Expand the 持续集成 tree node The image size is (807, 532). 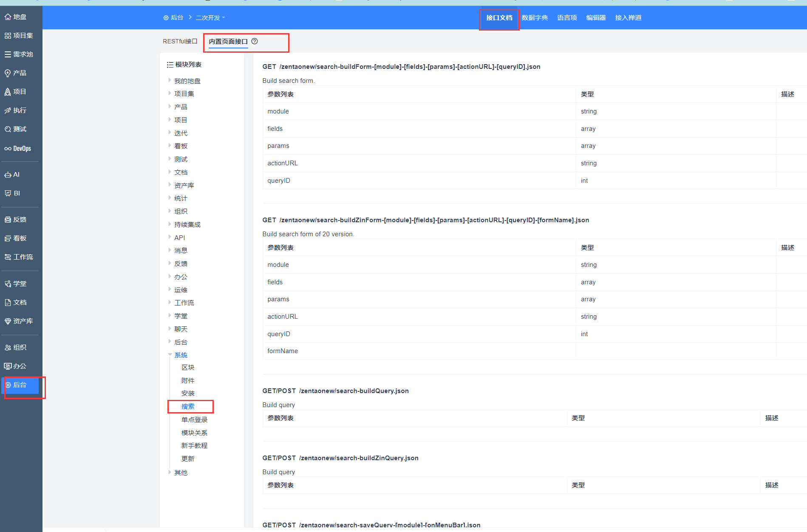(x=170, y=224)
